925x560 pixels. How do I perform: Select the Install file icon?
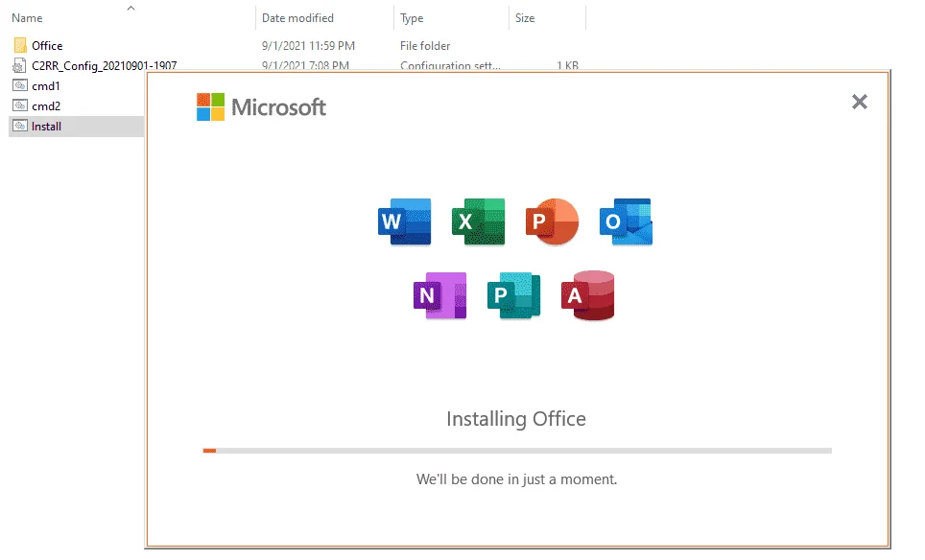[20, 126]
